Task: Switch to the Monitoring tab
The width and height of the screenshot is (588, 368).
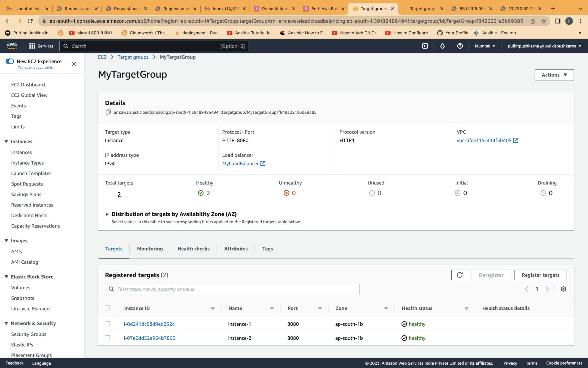Action: click(x=150, y=249)
